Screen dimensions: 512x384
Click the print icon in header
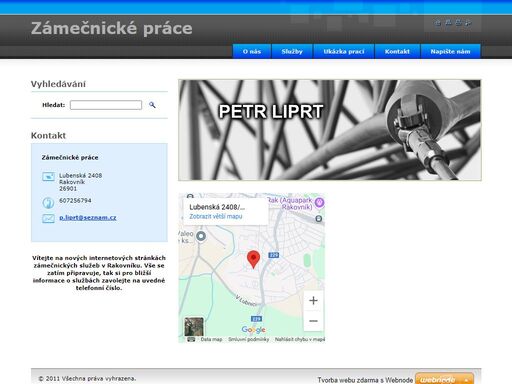click(x=458, y=23)
